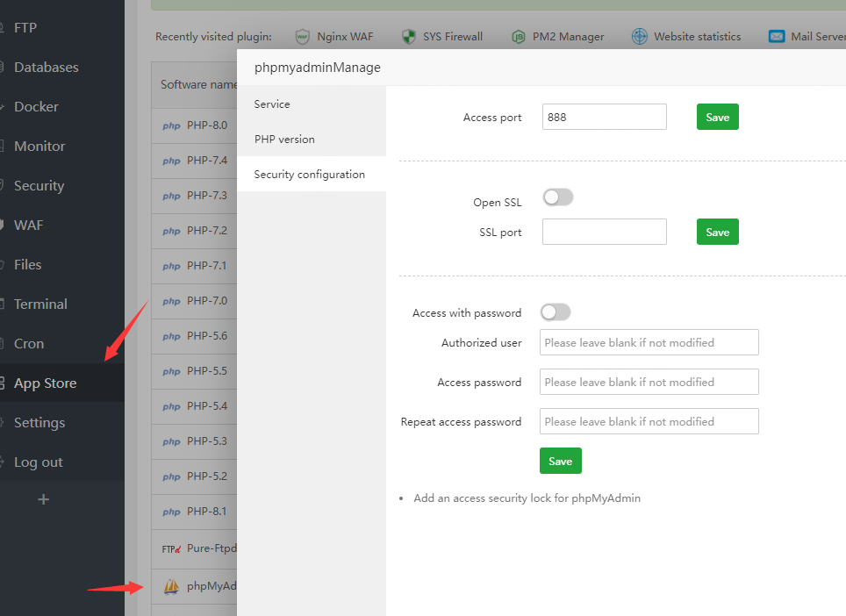The image size is (846, 616).
Task: Select App Store in sidebar
Action: coord(62,383)
